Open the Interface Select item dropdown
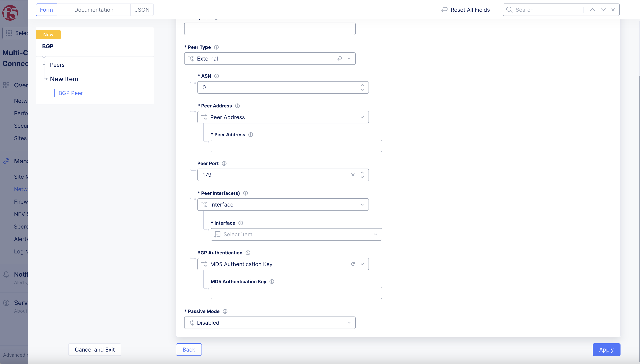This screenshot has height=364, width=640. coord(296,234)
